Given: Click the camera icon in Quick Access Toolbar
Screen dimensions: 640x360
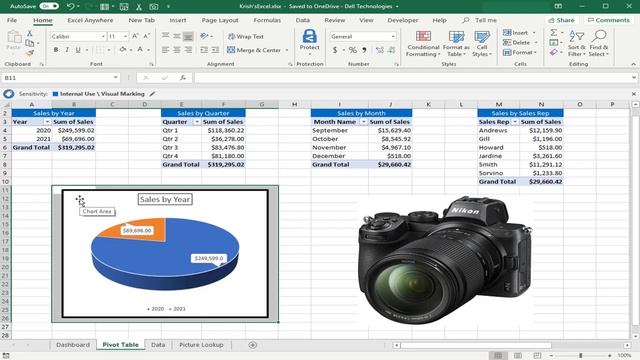Looking at the screenshot, I should [x=153, y=7].
